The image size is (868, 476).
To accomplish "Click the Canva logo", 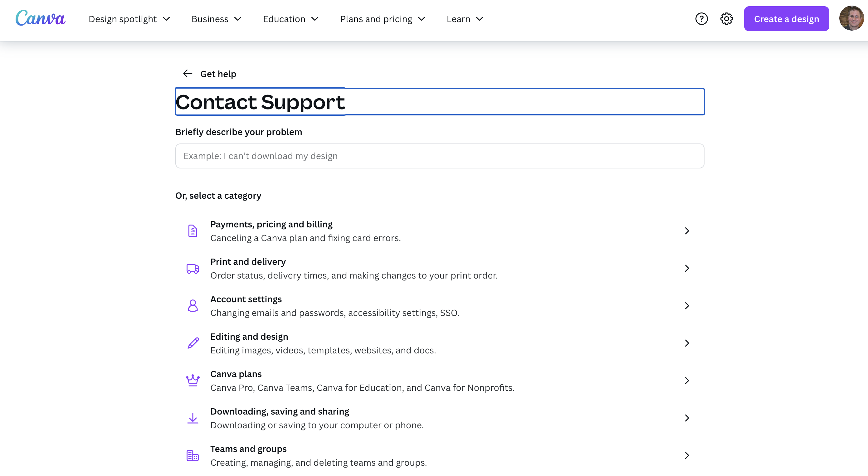I will (x=41, y=18).
